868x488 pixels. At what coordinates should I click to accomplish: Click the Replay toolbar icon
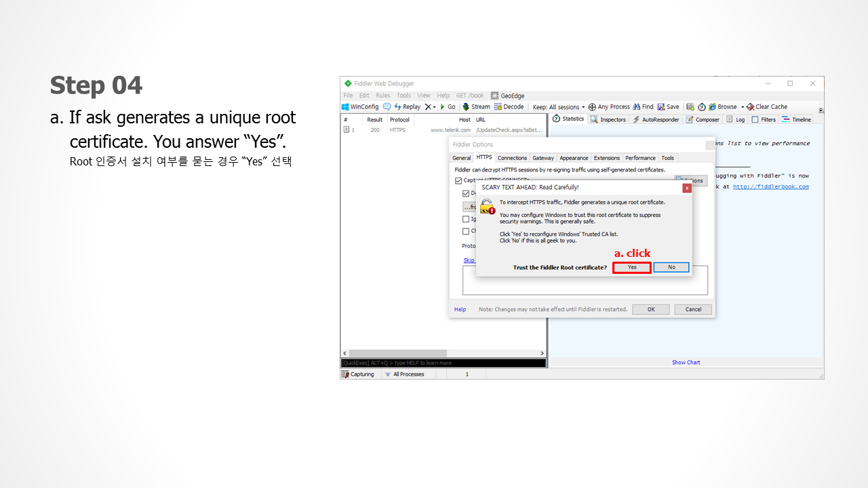[398, 107]
